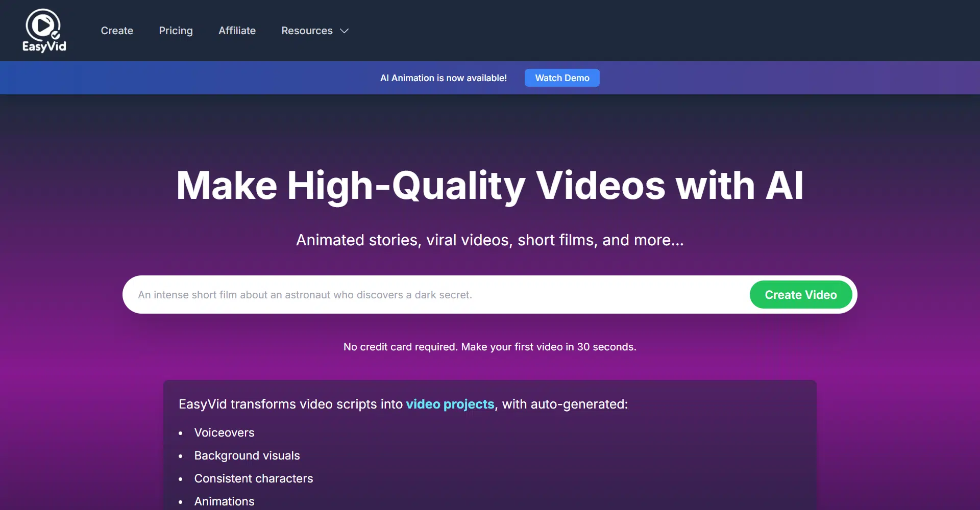Click the EasyVid wordmark under the logo
980x510 pixels.
[44, 46]
